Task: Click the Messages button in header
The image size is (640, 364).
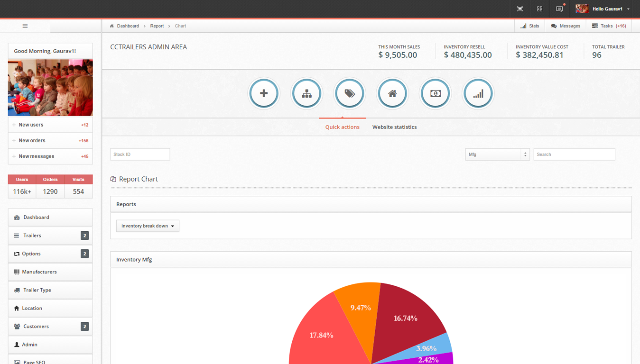Action: click(566, 26)
